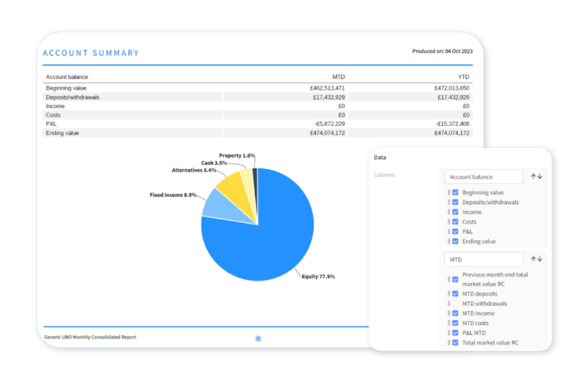
Task: Uncheck the Costs column checkbox
Action: click(x=455, y=222)
